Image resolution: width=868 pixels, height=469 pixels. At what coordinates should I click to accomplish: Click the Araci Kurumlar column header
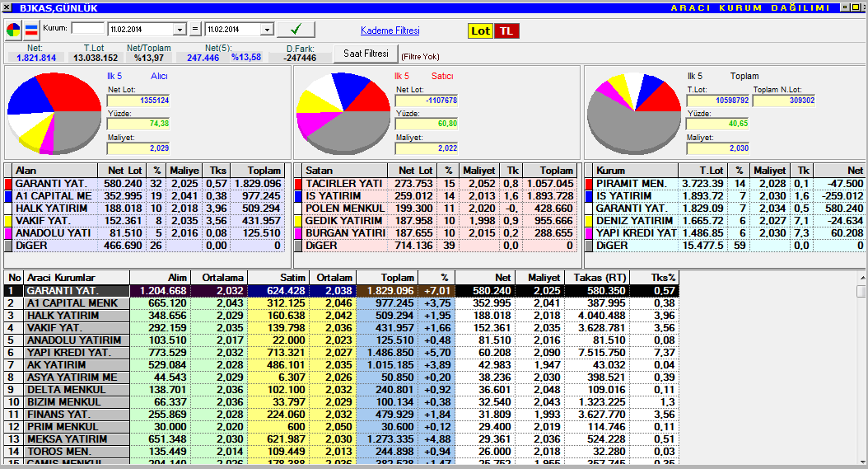[x=76, y=278]
